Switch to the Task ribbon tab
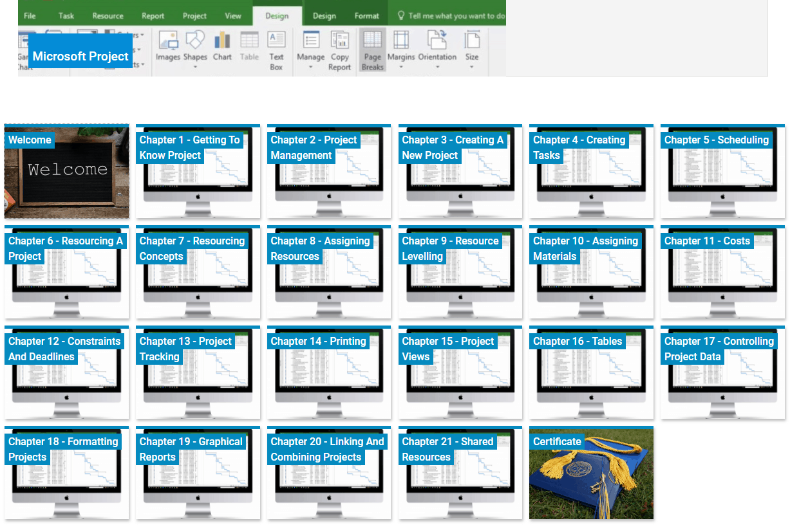The image size is (790, 532). pos(66,16)
